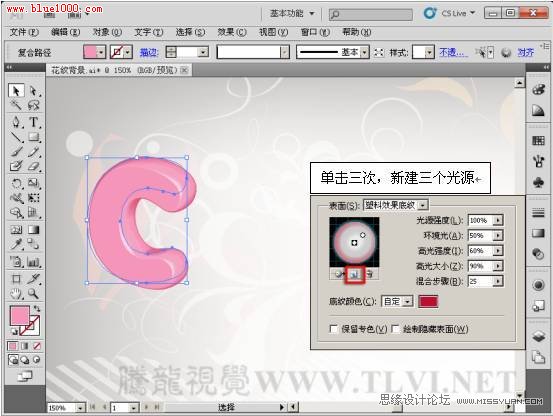The height and width of the screenshot is (416, 553).
Task: Select the Hand tool
Action: [x=16, y=293]
